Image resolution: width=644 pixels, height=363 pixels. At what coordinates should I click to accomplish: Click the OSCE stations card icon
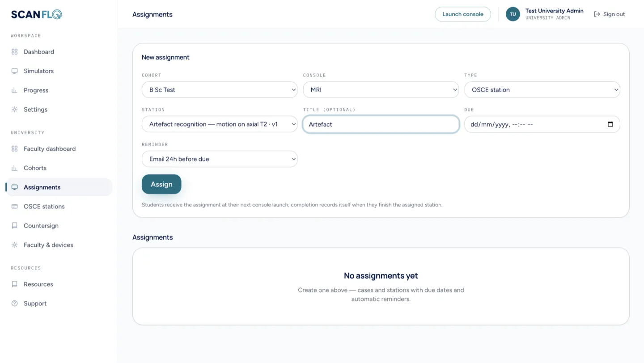(x=15, y=207)
